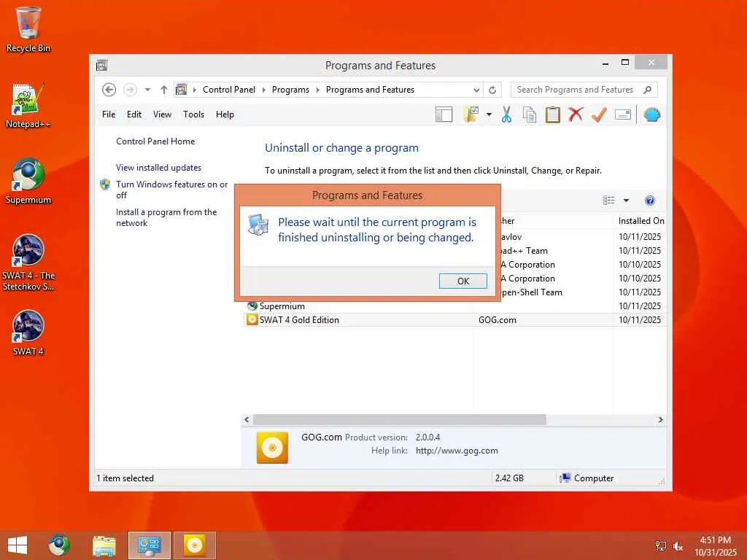Open Supermium from the taskbar

(59, 545)
